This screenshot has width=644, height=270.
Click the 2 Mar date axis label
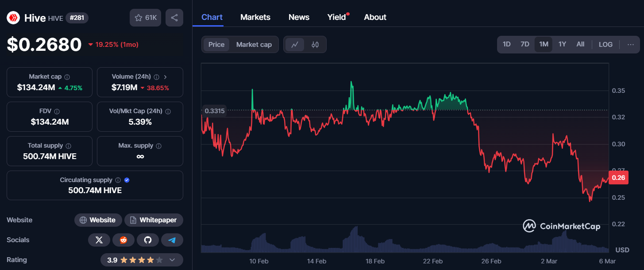[x=549, y=261]
